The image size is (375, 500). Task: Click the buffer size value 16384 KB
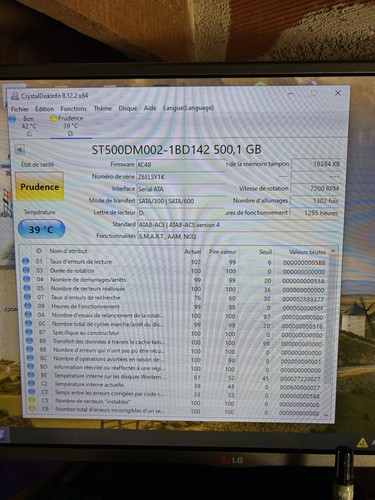316,164
